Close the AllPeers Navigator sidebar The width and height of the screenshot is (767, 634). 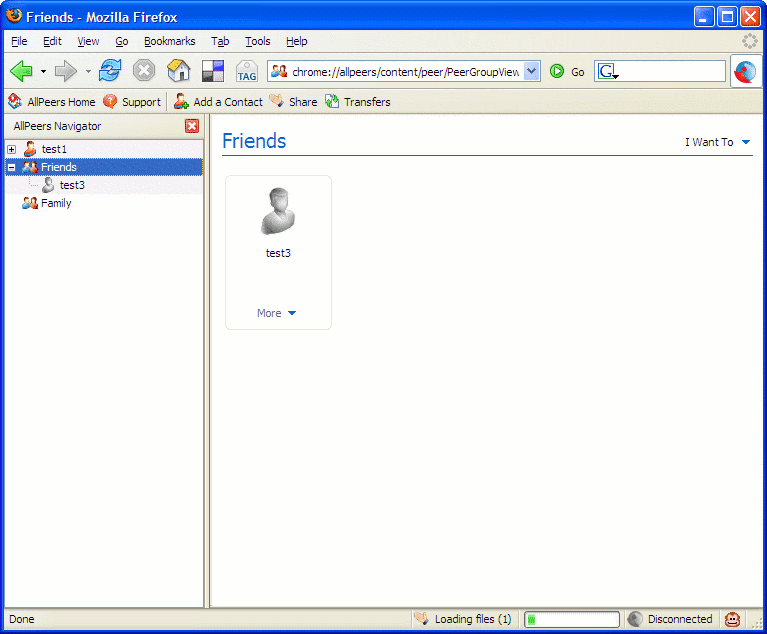[192, 126]
